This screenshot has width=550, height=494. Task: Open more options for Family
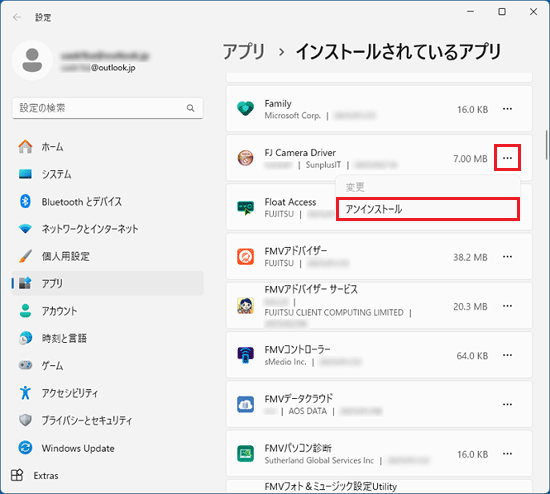click(507, 109)
